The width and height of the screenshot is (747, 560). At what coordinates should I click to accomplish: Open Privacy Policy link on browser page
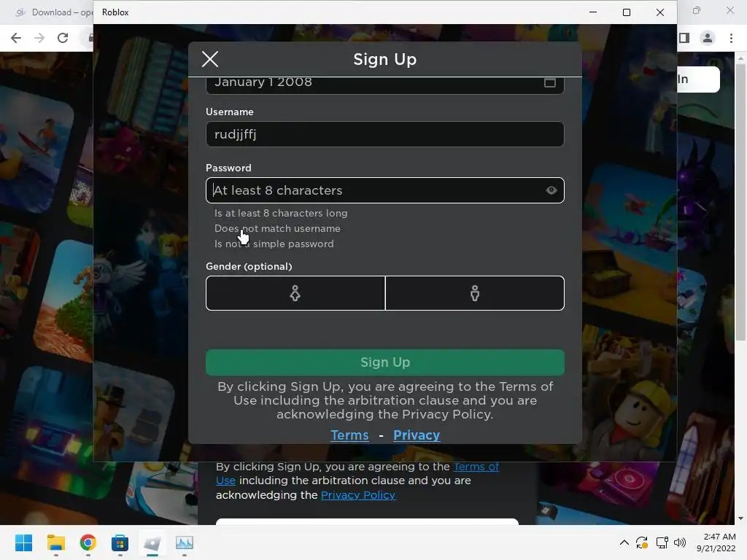358,495
